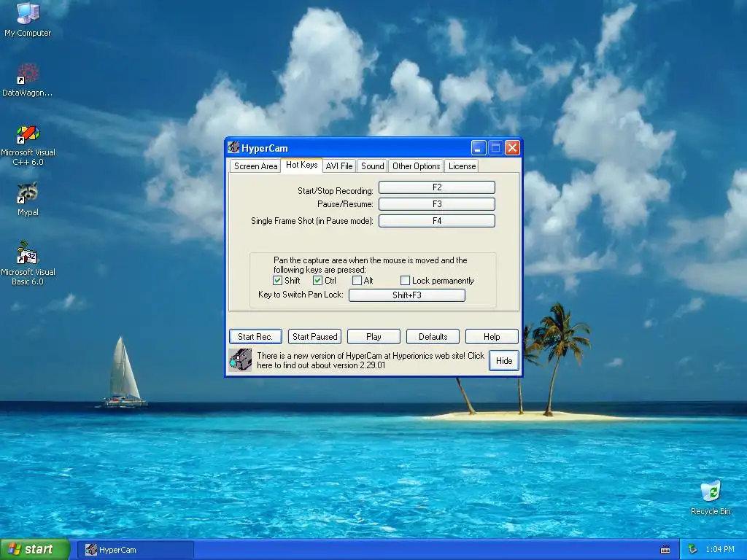Viewport: 747px width, 560px height.
Task: Click the HyperCam taskbar button
Action: pos(136,550)
